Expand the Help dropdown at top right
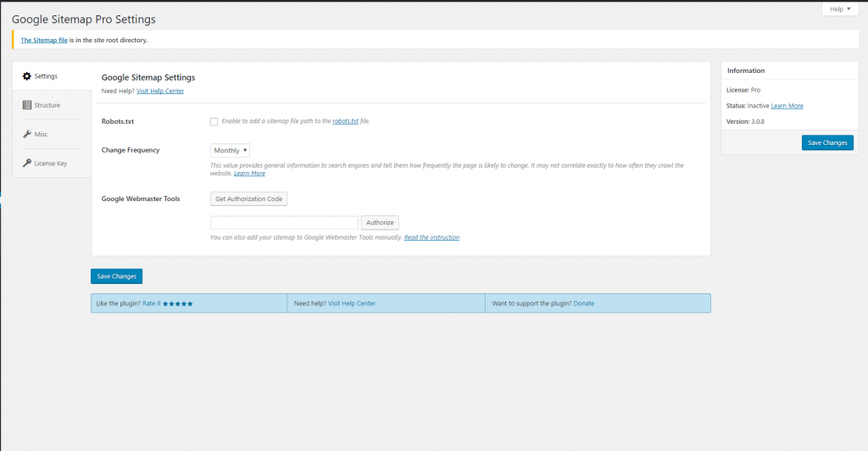This screenshot has width=868, height=451. [x=840, y=8]
